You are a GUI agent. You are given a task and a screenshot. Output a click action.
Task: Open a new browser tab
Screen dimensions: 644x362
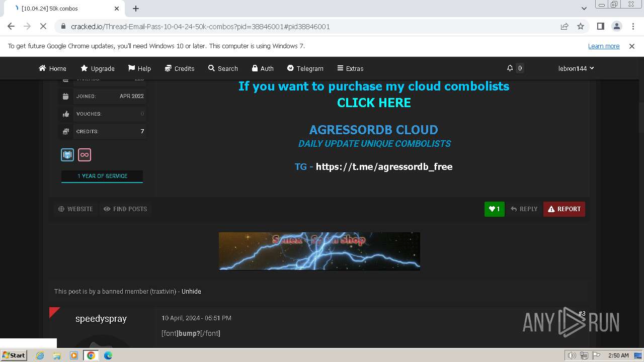[x=136, y=9]
